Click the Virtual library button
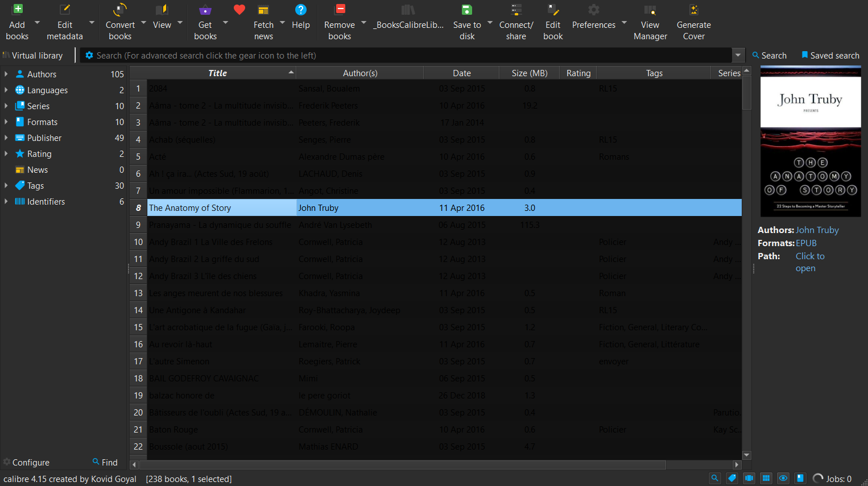This screenshot has height=486, width=868. click(33, 55)
